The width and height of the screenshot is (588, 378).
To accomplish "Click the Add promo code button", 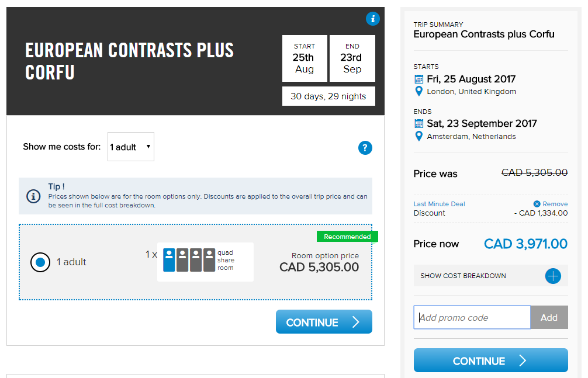I will click(x=549, y=317).
